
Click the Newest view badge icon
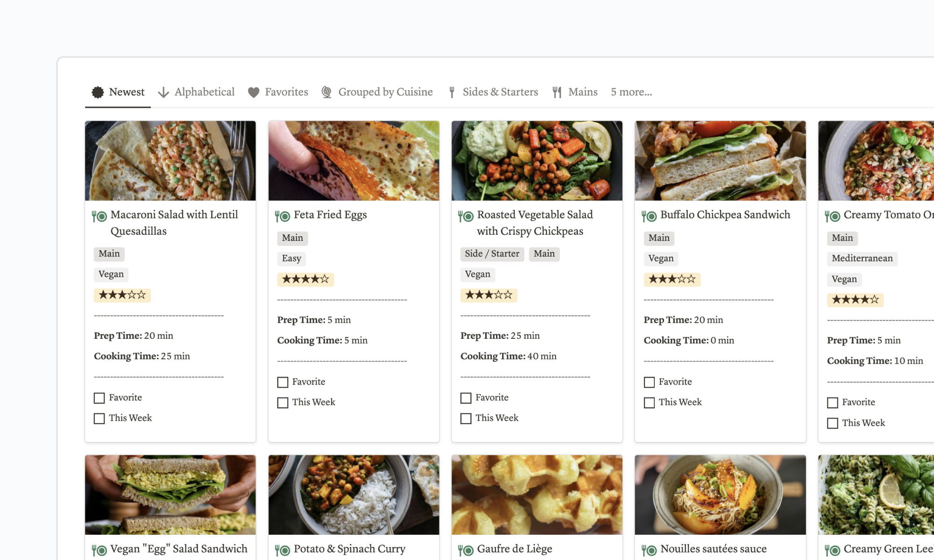pyautogui.click(x=98, y=92)
